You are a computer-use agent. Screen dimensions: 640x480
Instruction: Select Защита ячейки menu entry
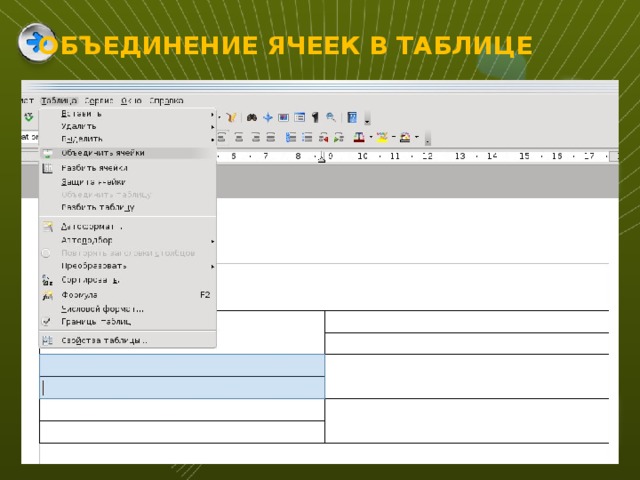coord(127,182)
